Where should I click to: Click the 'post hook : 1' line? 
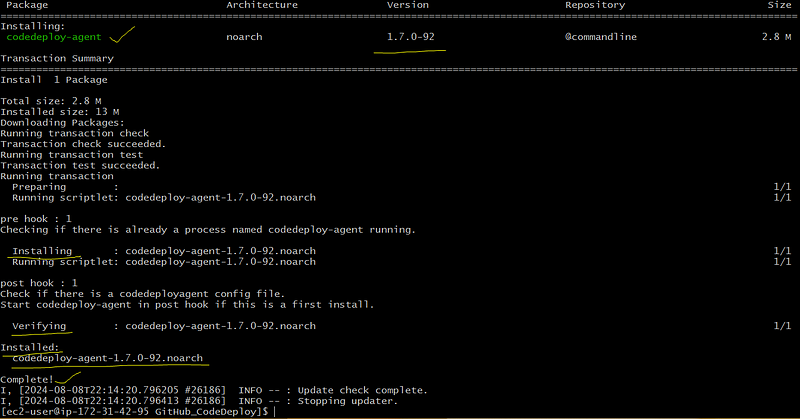(x=39, y=283)
